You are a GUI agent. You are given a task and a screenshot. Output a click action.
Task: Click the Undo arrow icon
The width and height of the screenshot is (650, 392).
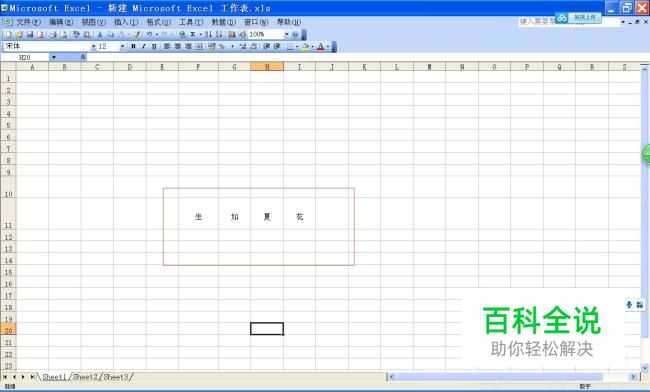149,34
